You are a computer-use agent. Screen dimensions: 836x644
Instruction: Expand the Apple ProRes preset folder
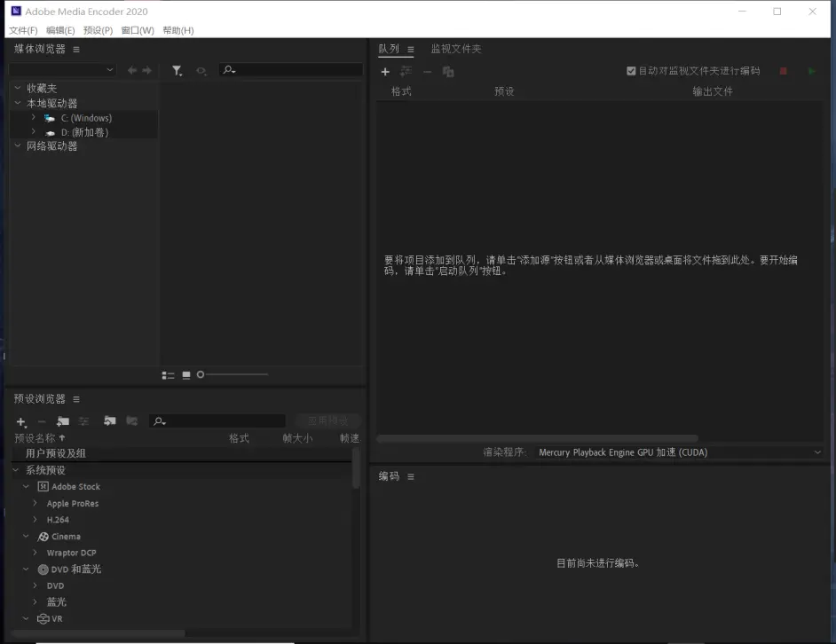[x=35, y=503]
